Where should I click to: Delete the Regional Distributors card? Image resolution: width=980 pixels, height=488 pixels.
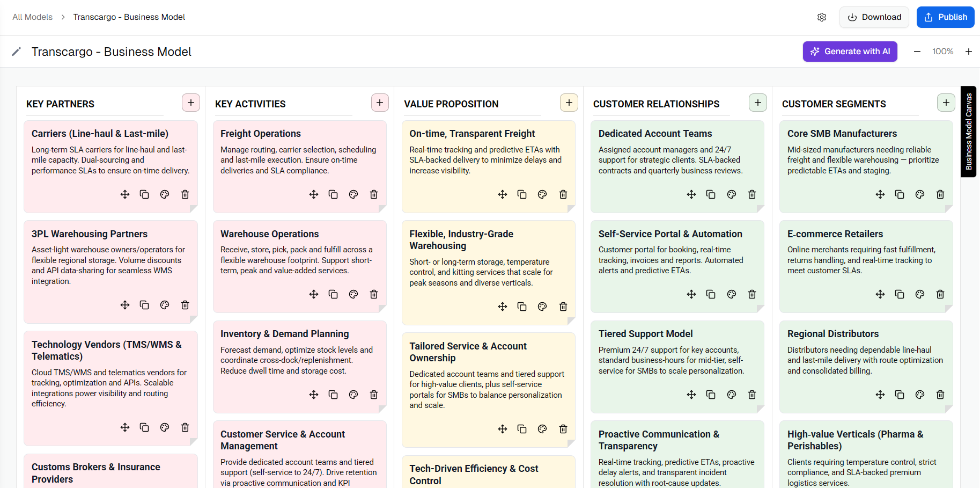[x=940, y=395]
